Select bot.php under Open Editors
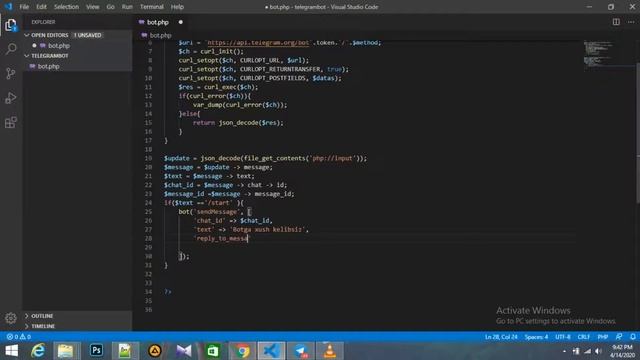This screenshot has height=360, width=640. 59,46
